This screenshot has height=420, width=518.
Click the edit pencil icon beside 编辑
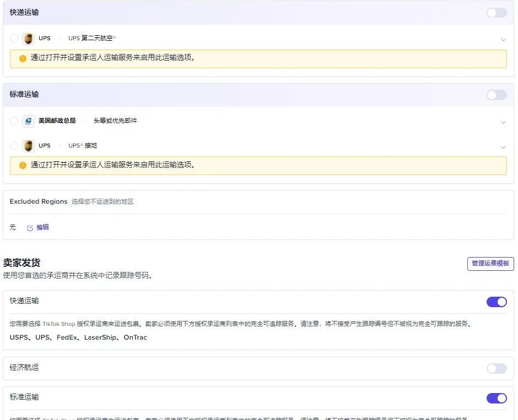point(30,228)
